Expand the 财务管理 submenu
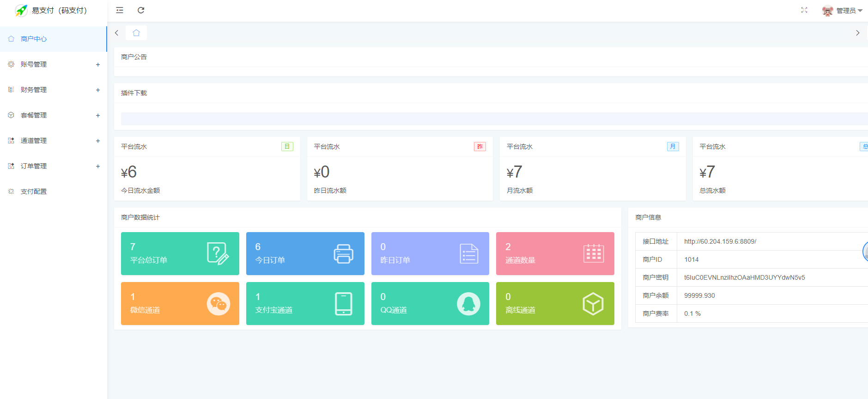 tap(34, 90)
